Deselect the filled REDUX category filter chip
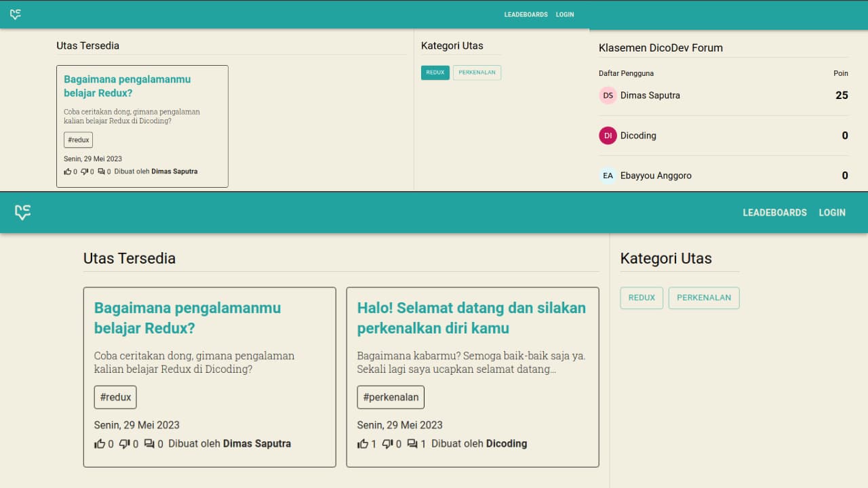Image resolution: width=868 pixels, height=488 pixels. 435,73
